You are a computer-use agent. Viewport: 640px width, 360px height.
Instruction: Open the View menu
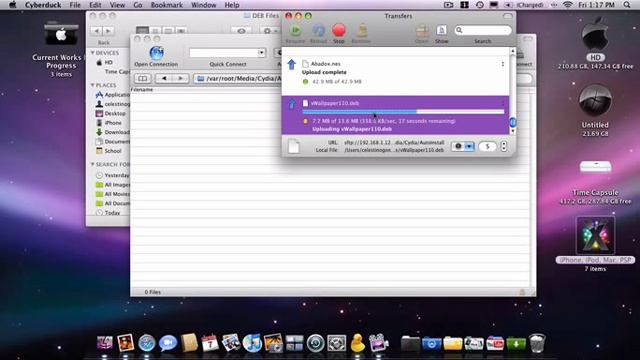pyautogui.click(x=117, y=5)
